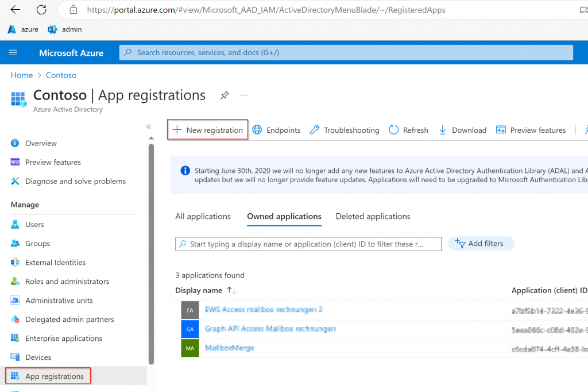Open Troubleshooting in the toolbar
Screen dimensions: 588x392
[x=345, y=130]
